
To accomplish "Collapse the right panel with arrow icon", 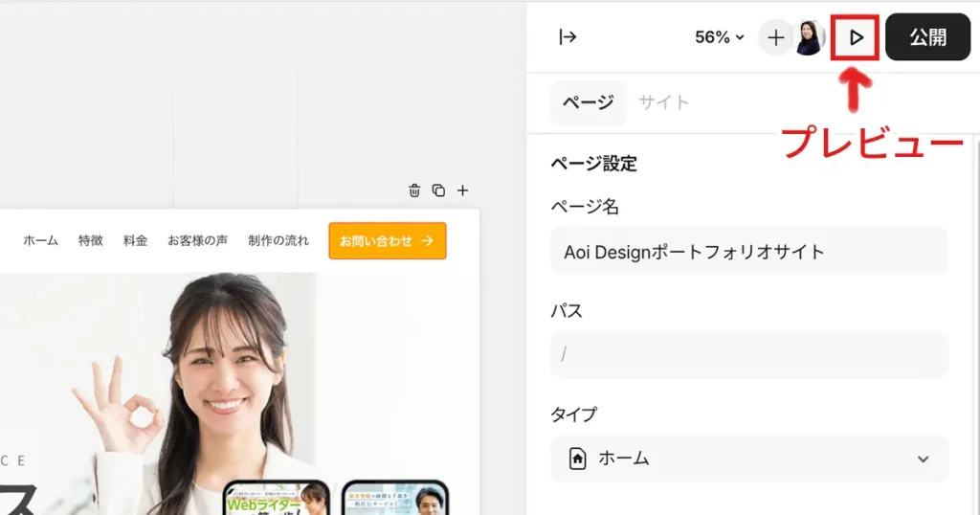I will pos(568,37).
